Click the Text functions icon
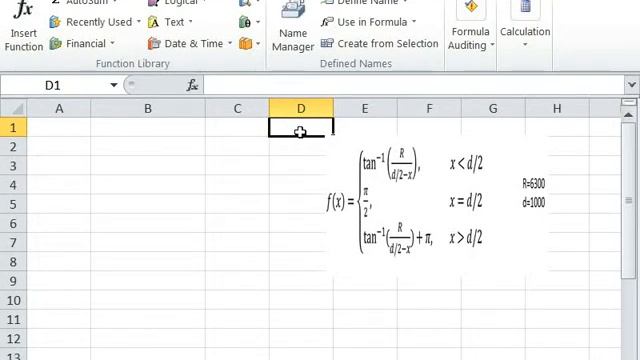The width and height of the screenshot is (640, 360). (153, 22)
